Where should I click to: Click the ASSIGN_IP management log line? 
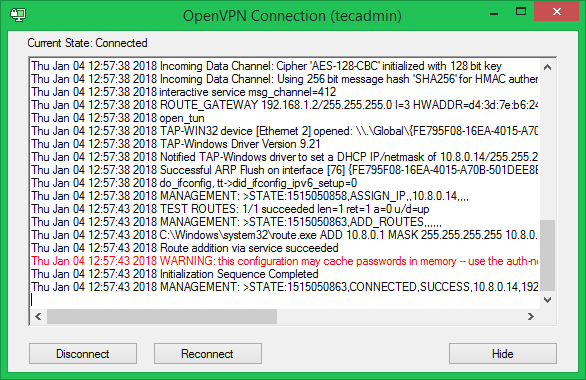pyautogui.click(x=250, y=196)
